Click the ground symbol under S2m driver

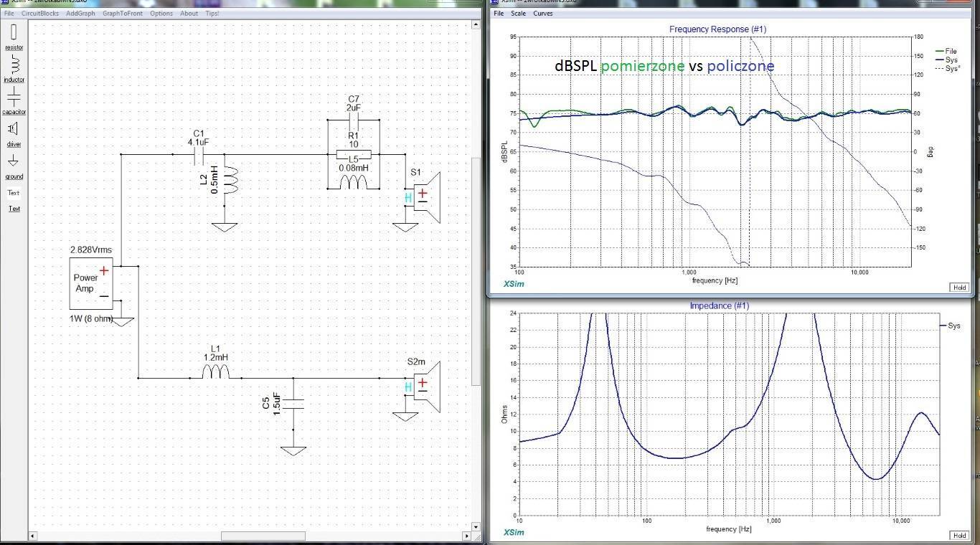coord(405,417)
